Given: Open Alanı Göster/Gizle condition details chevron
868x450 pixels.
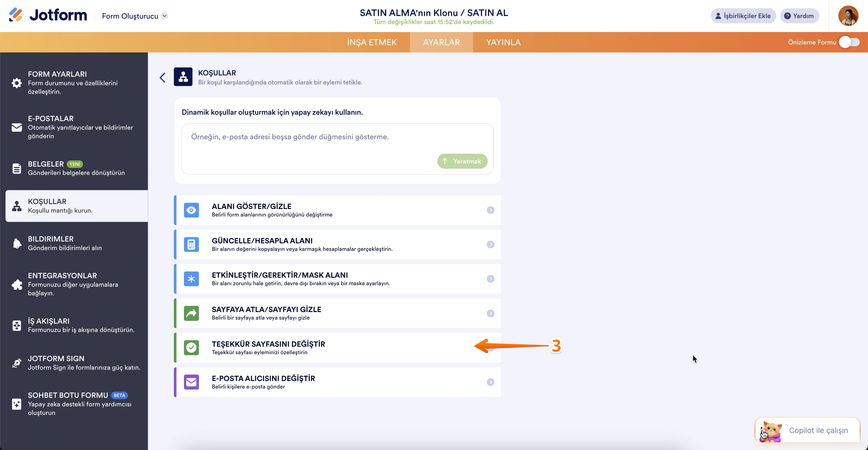Looking at the screenshot, I should (491, 210).
